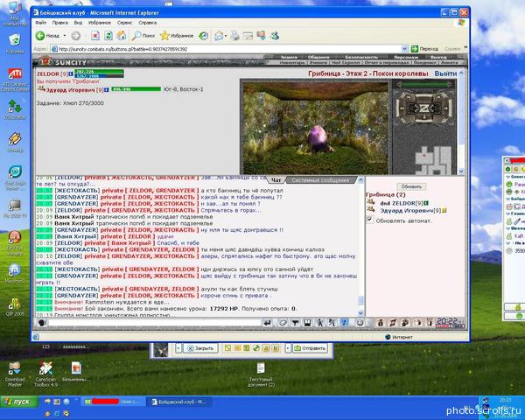Viewport: 525px width, 420px height.
Task: Switch to the Чат tab
Action: click(x=276, y=180)
